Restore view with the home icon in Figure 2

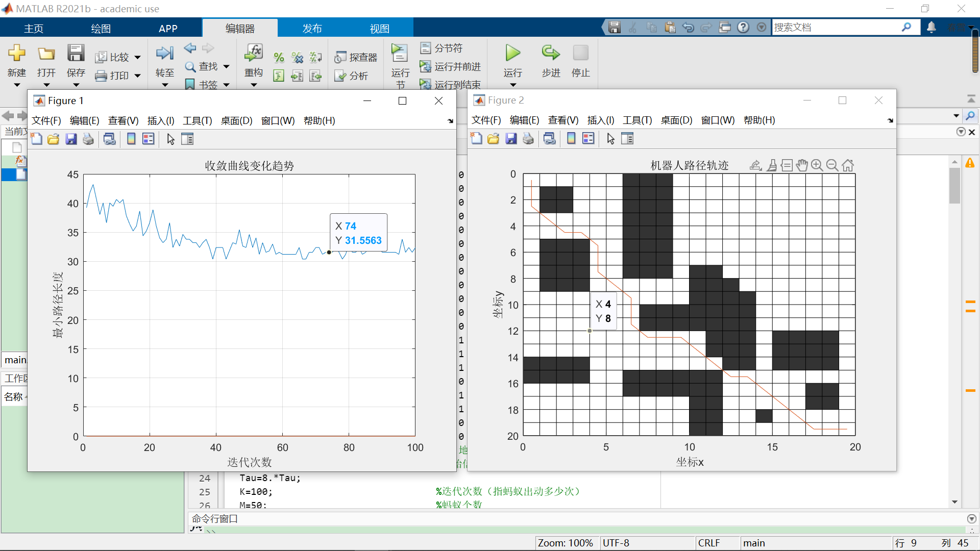coord(848,165)
